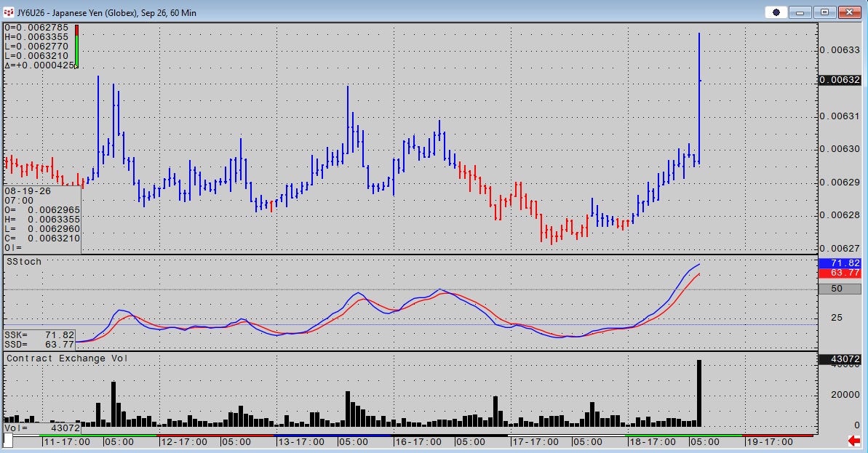
Task: Click the 11-17:00 time axis label
Action: (66, 442)
